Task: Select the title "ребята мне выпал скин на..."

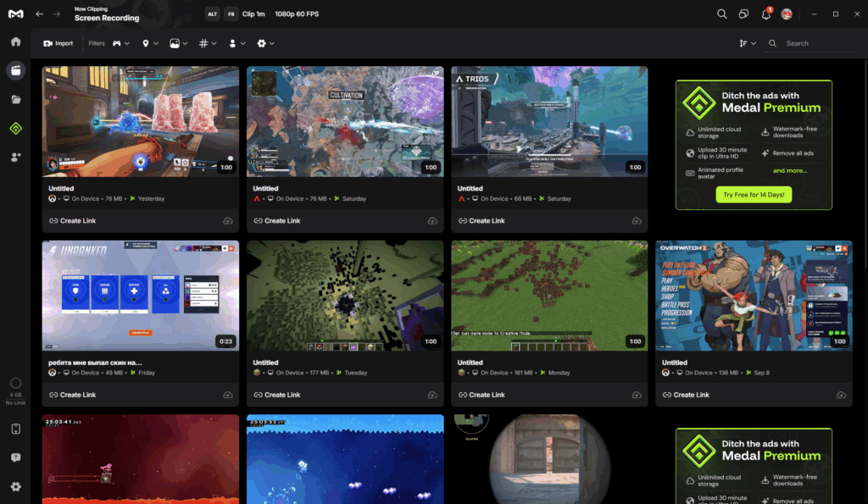Action: point(95,363)
